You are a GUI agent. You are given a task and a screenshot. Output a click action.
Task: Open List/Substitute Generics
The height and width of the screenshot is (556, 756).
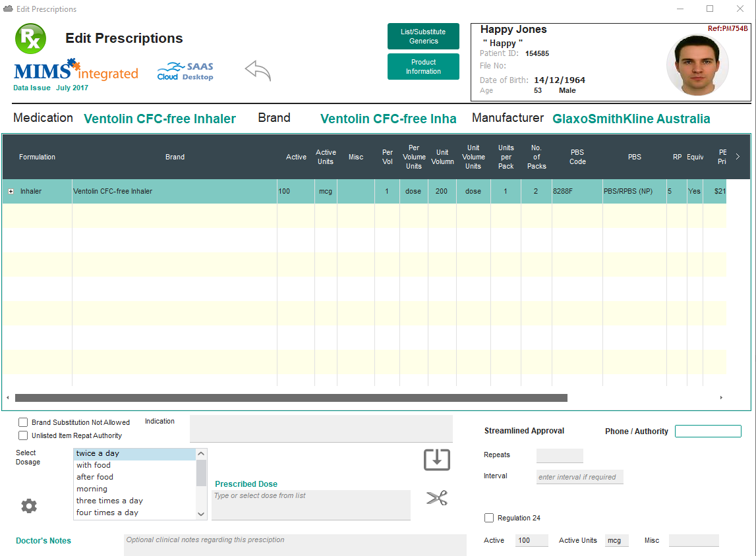click(423, 36)
